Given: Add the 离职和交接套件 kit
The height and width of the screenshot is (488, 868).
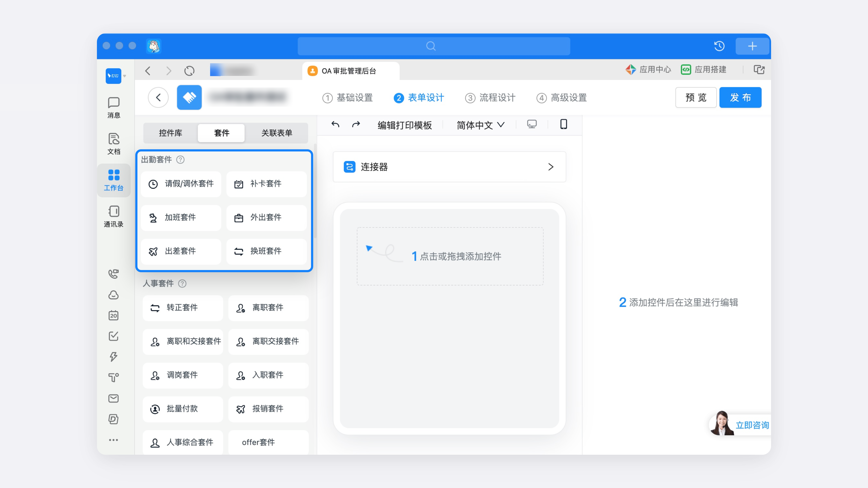Looking at the screenshot, I should point(183,341).
